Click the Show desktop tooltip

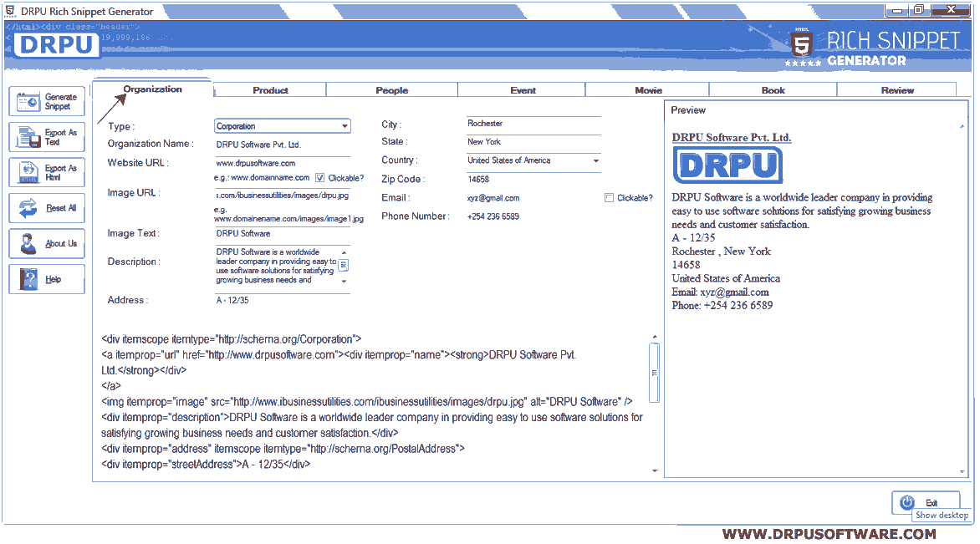click(942, 516)
